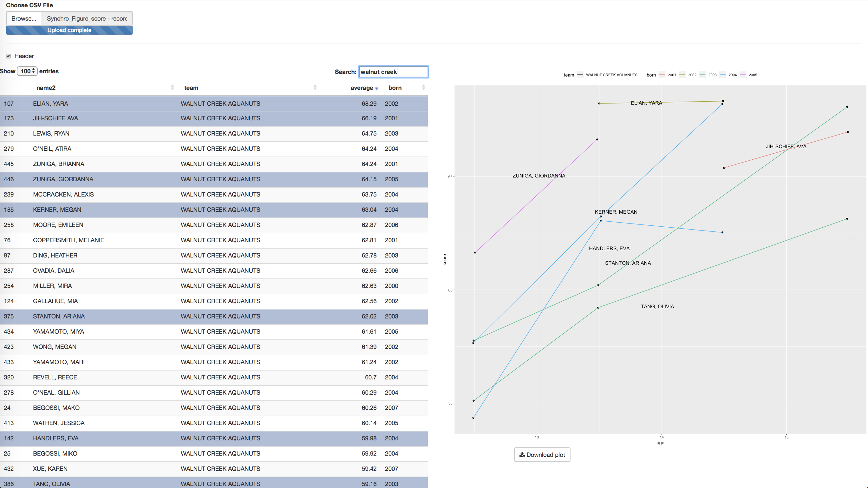Sort the table by the name2 column arrow

coord(172,87)
